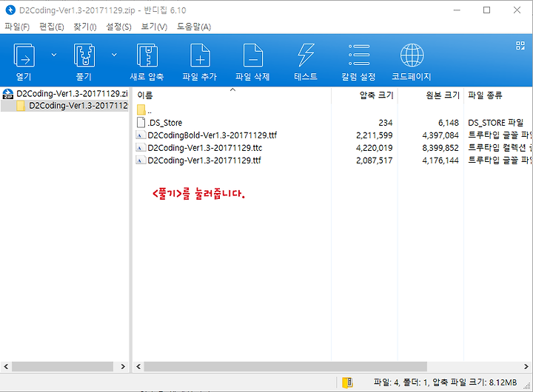The height and width of the screenshot is (392, 533).
Task: Click compressed size 2,211,599 cell
Action: [x=375, y=135]
